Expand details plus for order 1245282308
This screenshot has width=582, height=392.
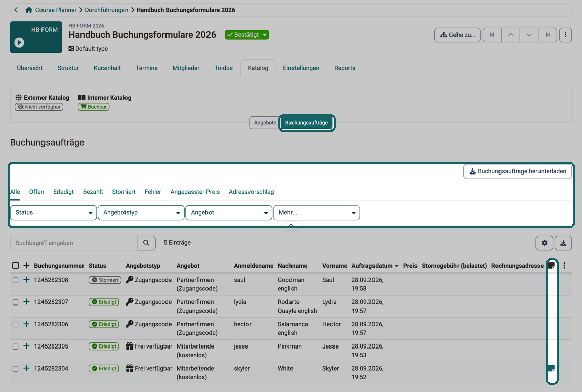(x=26, y=280)
